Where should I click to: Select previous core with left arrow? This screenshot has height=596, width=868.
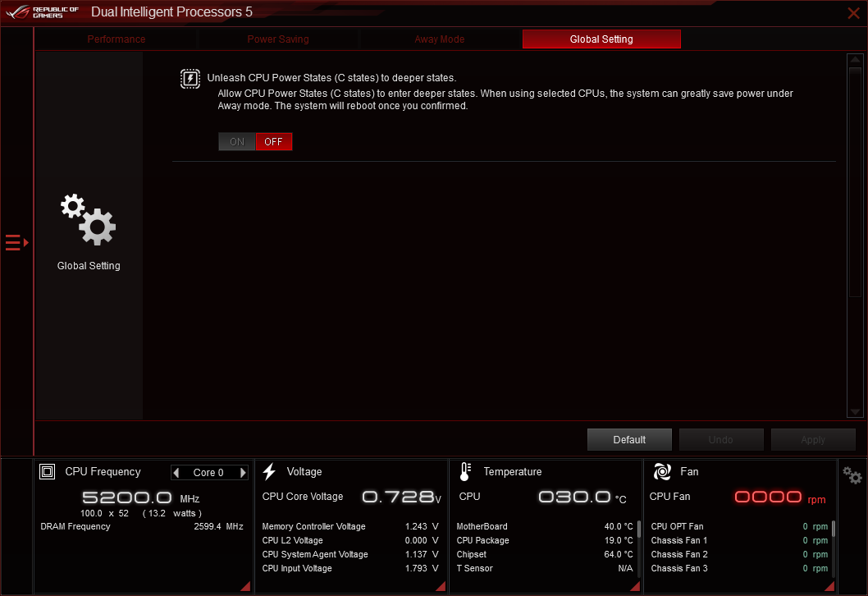pos(176,473)
